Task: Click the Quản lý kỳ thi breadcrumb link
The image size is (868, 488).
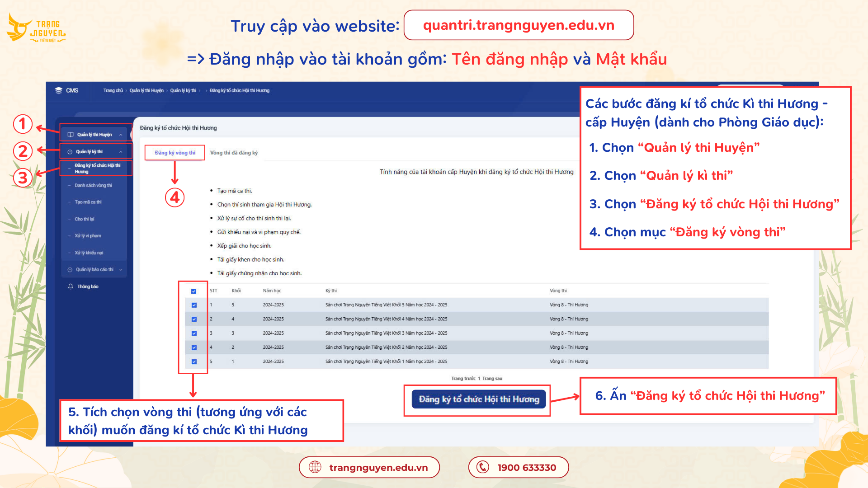Action: (183, 90)
